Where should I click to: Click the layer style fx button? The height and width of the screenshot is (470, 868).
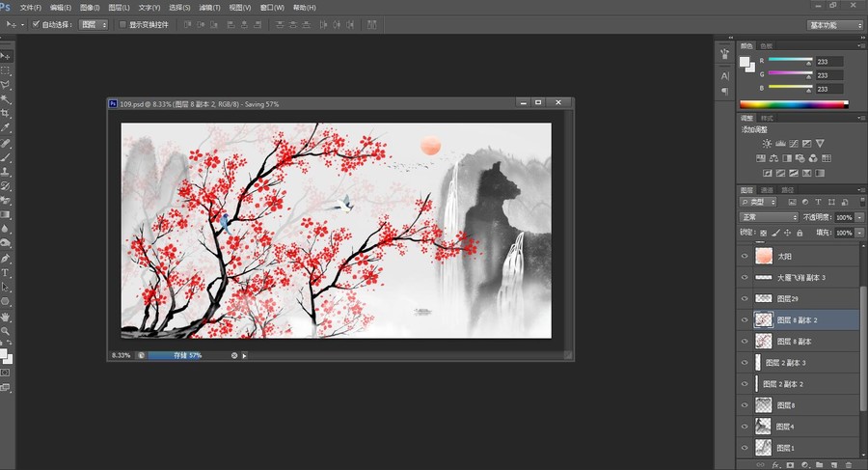(775, 465)
